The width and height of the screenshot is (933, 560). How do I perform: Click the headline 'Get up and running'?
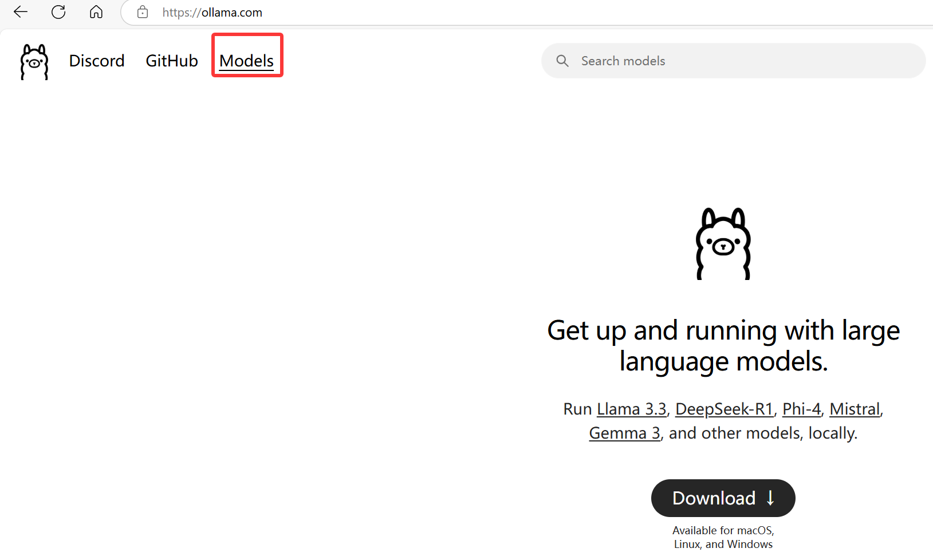coord(723,346)
